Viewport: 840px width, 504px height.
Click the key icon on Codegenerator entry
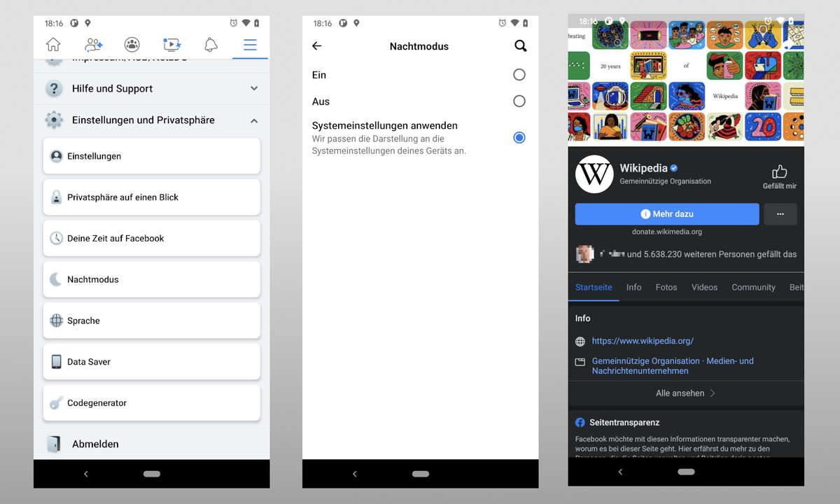tap(57, 403)
